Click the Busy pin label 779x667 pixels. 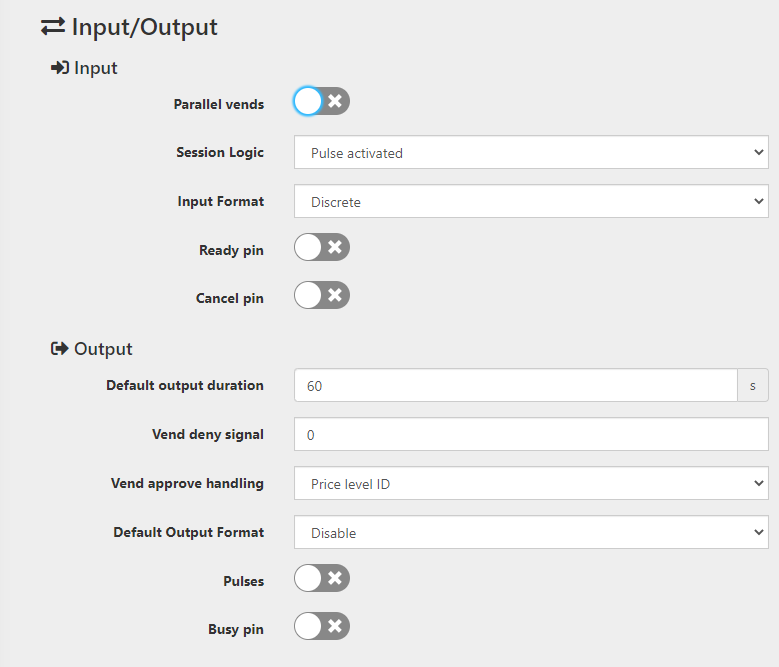click(236, 629)
